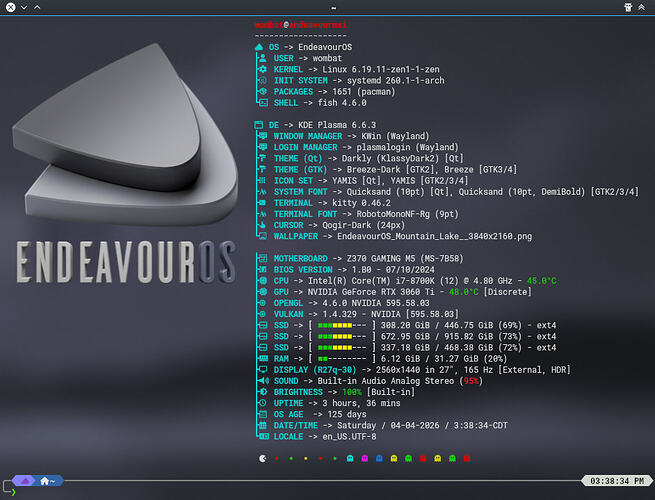Click the sun icon beside BRIGHTNESS
This screenshot has height=500, width=655.
pyautogui.click(x=263, y=392)
